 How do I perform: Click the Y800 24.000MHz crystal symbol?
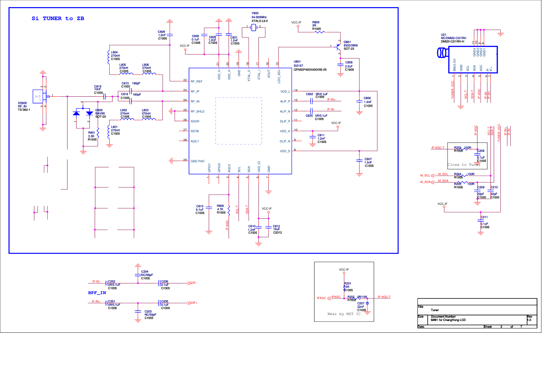(x=254, y=27)
